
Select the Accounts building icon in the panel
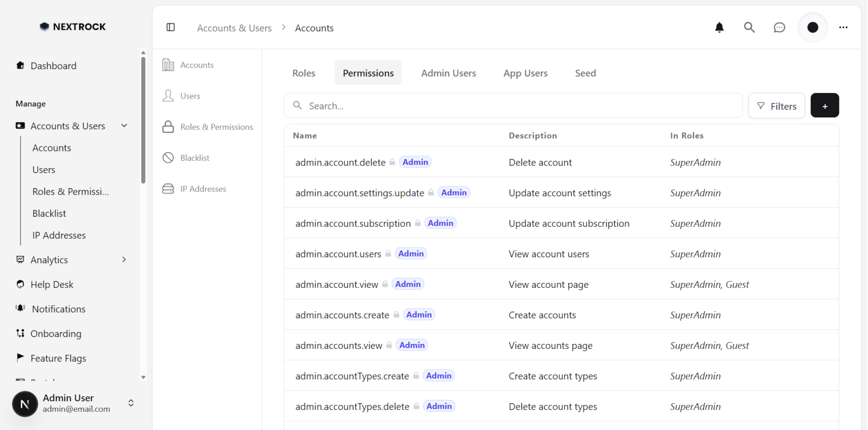[168, 65]
